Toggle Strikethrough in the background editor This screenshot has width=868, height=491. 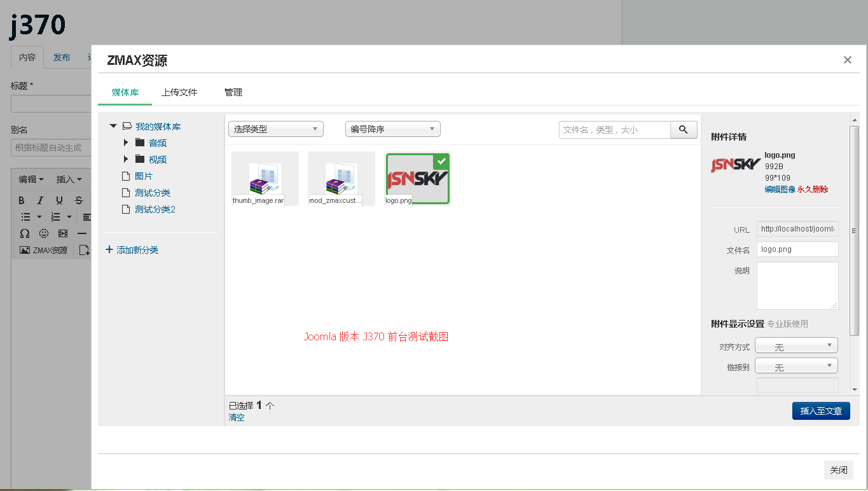[x=78, y=200]
